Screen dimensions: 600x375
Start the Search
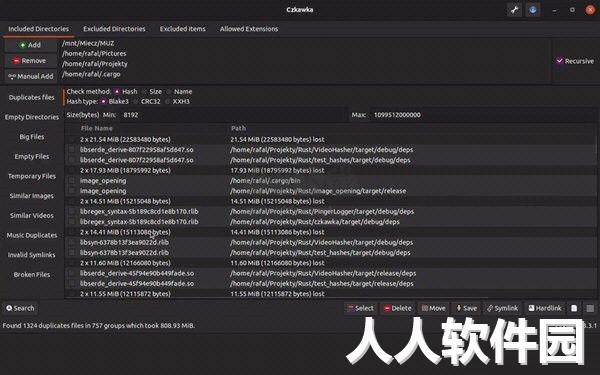click(20, 308)
